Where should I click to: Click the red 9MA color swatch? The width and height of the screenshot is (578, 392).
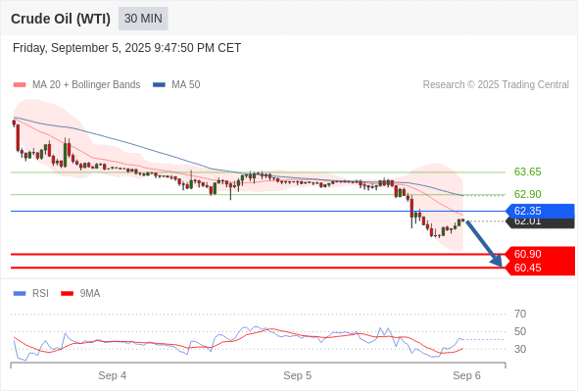(67, 294)
